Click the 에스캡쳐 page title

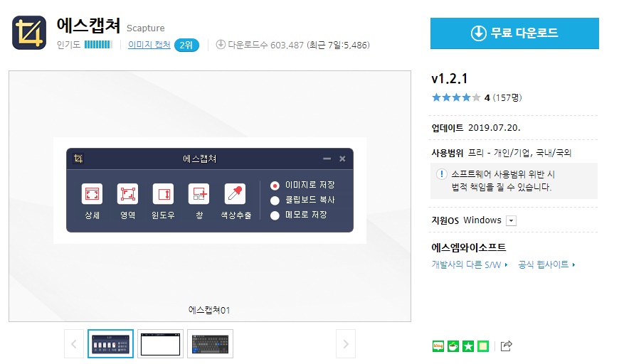(x=88, y=26)
